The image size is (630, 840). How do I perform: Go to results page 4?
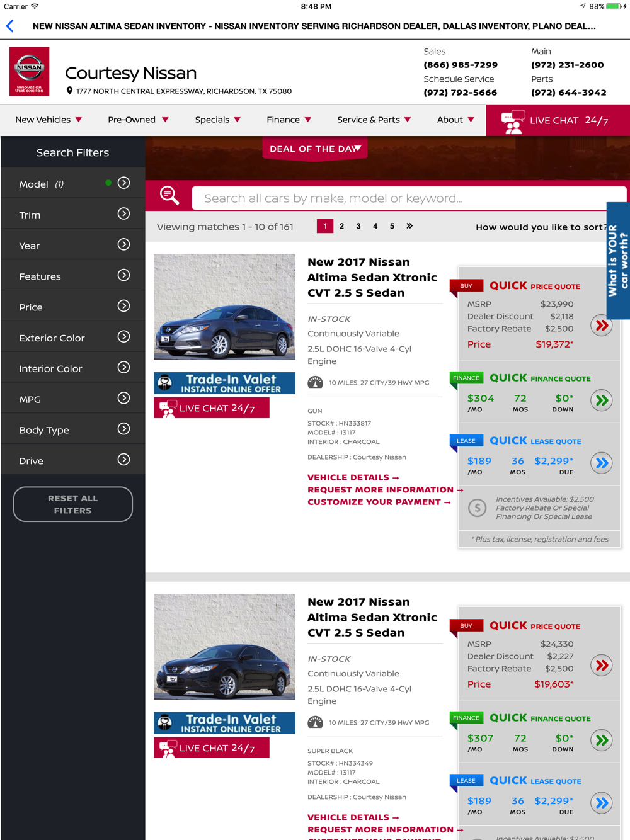[375, 225]
